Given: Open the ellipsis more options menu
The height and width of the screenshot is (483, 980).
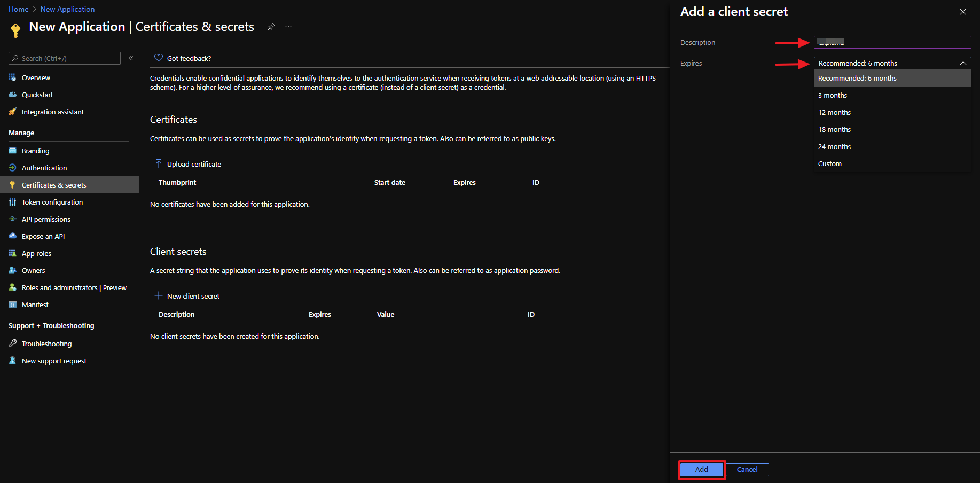Looking at the screenshot, I should (x=288, y=27).
